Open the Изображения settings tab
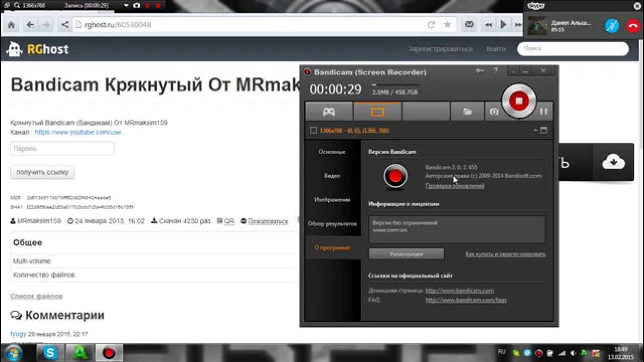Image resolution: width=644 pixels, height=362 pixels. (333, 200)
